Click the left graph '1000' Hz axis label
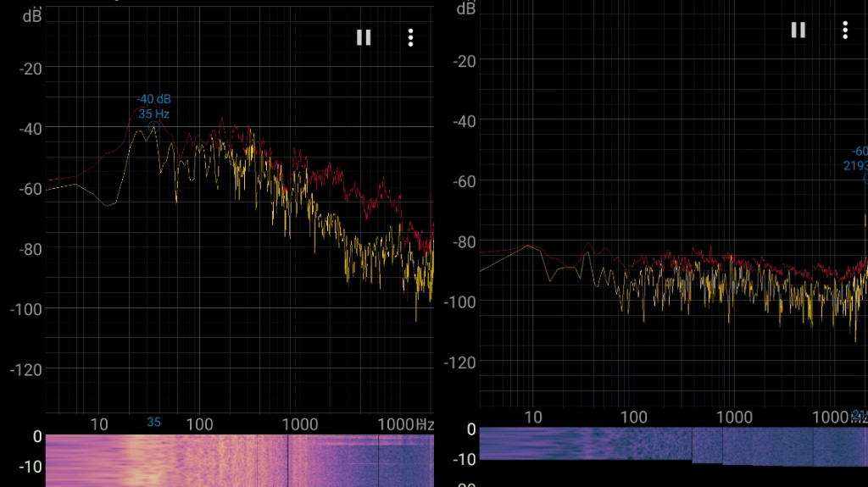The height and width of the screenshot is (487, 868). tap(300, 424)
